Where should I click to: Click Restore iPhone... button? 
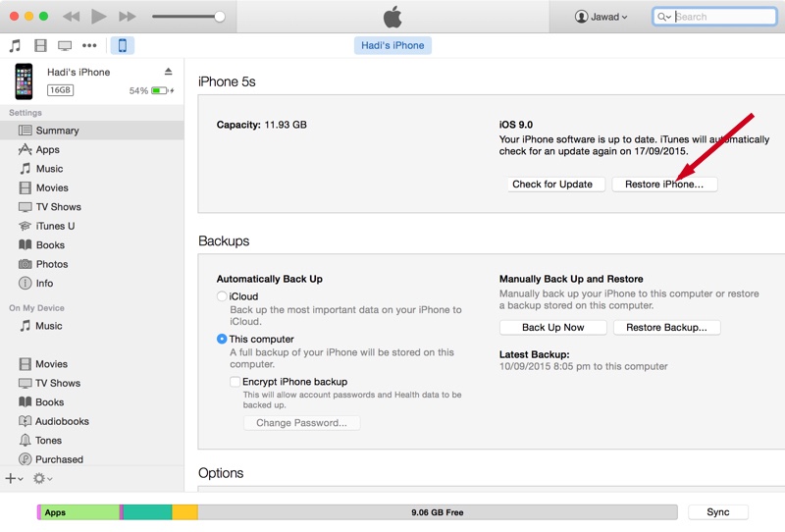[664, 185]
